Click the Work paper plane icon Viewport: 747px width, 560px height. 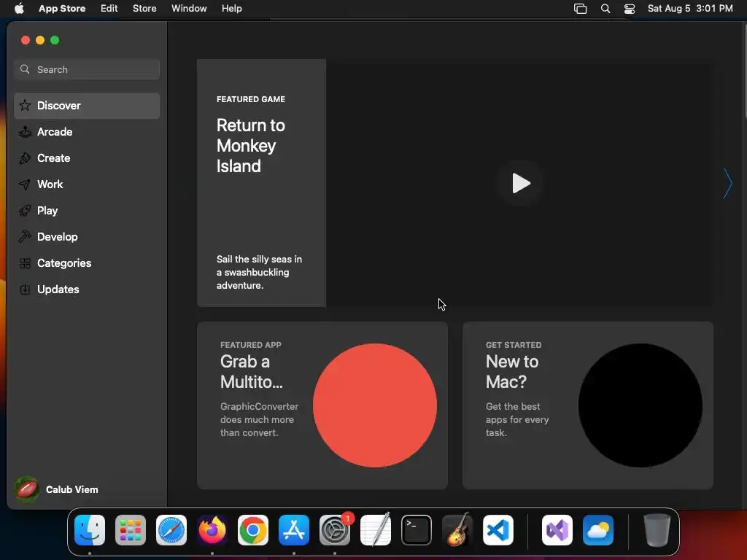click(x=25, y=184)
